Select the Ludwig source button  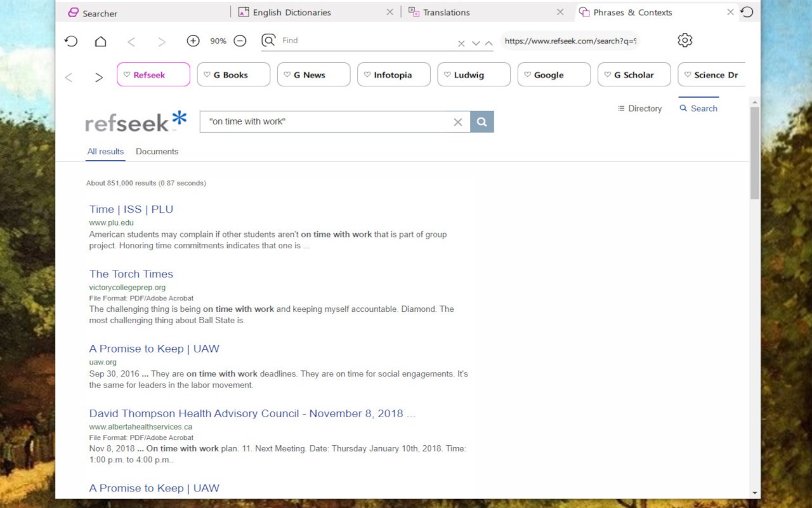pos(474,74)
